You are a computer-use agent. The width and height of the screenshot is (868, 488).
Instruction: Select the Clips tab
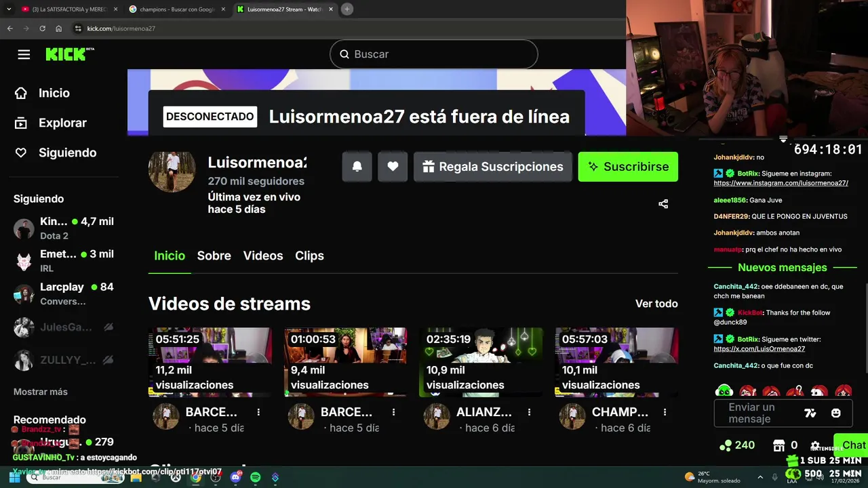point(309,256)
